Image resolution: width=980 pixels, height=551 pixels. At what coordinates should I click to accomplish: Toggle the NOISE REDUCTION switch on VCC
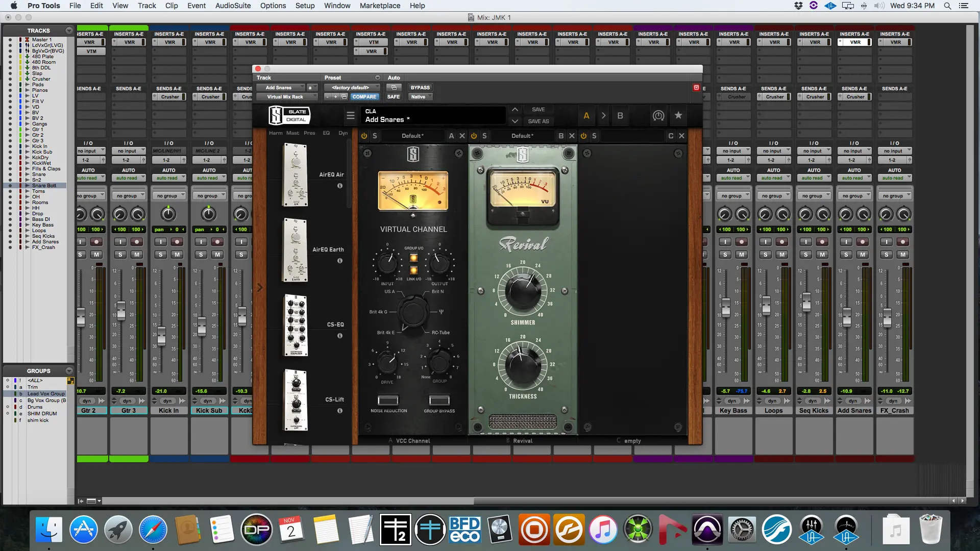pos(388,400)
